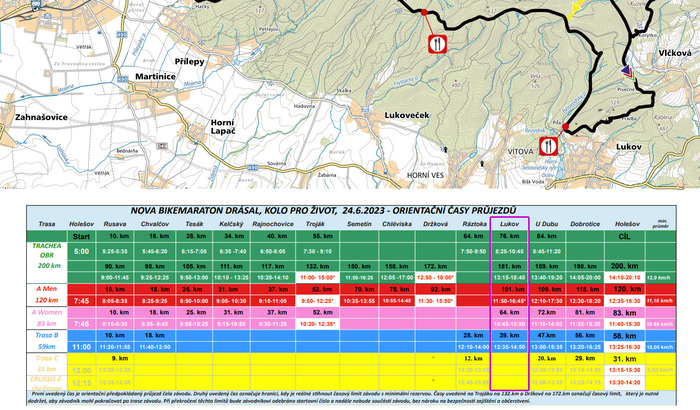This screenshot has width=700, height=410.
Task: Click the restaurant icon at Vítová
Action: coord(550,144)
